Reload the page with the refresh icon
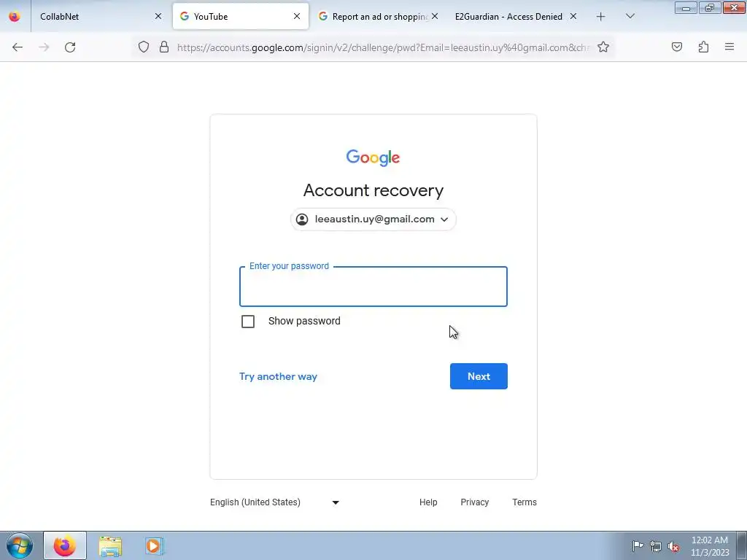This screenshot has width=747, height=560. pyautogui.click(x=70, y=47)
